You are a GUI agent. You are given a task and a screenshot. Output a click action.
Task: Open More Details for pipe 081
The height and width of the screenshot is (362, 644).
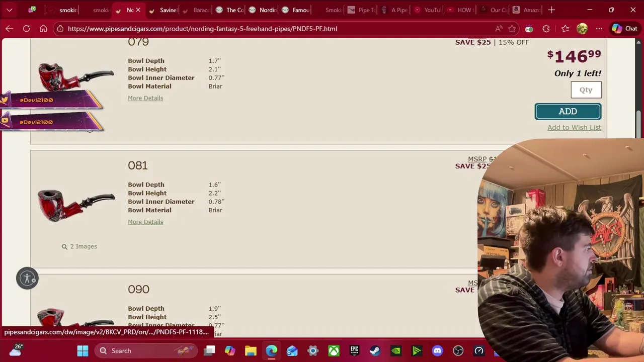(x=145, y=222)
